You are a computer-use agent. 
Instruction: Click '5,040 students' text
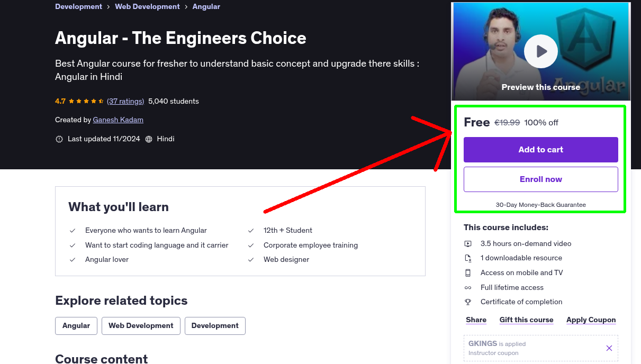click(174, 101)
